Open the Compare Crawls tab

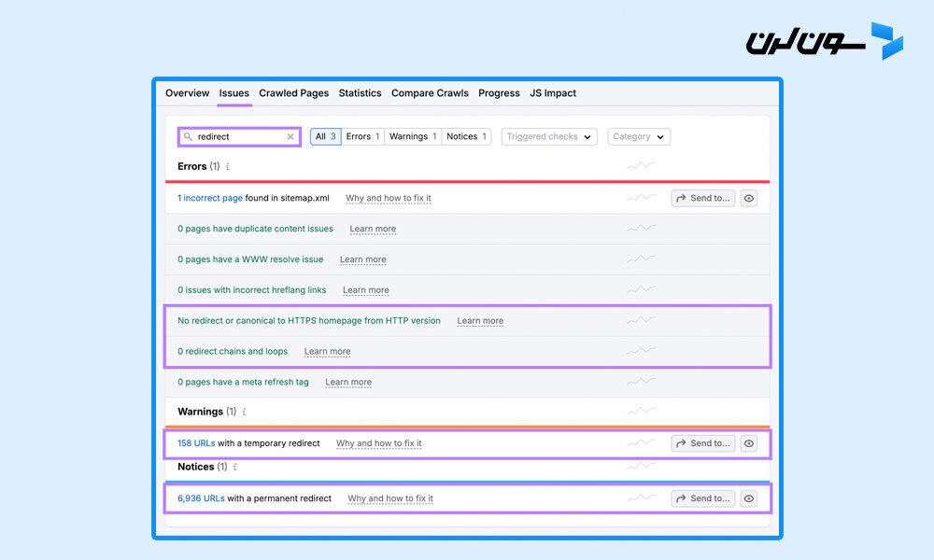[x=430, y=93]
